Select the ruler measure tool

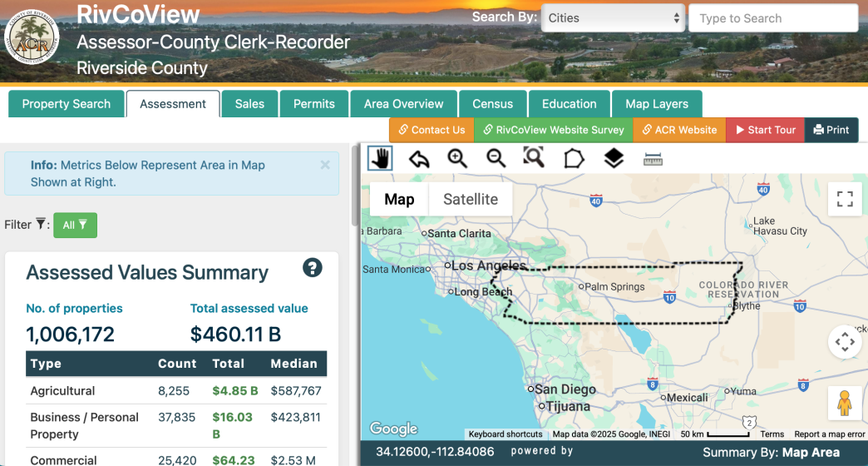coord(653,159)
